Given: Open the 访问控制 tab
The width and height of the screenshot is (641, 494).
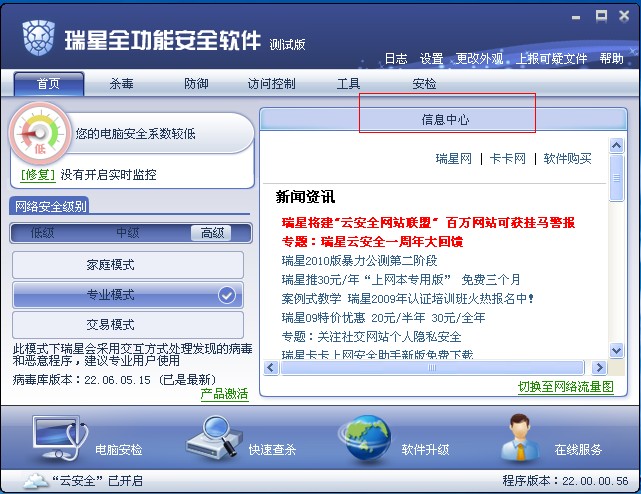Looking at the screenshot, I should coord(271,84).
